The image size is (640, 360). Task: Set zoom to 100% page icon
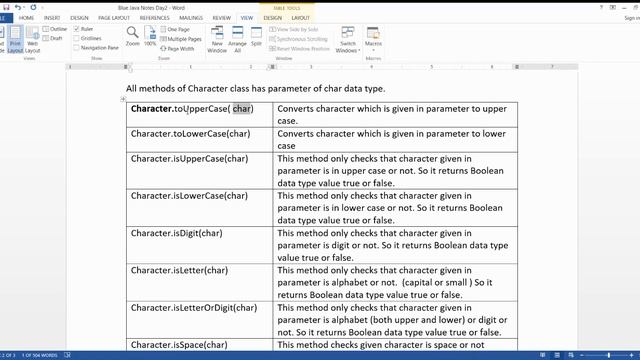[x=150, y=36]
